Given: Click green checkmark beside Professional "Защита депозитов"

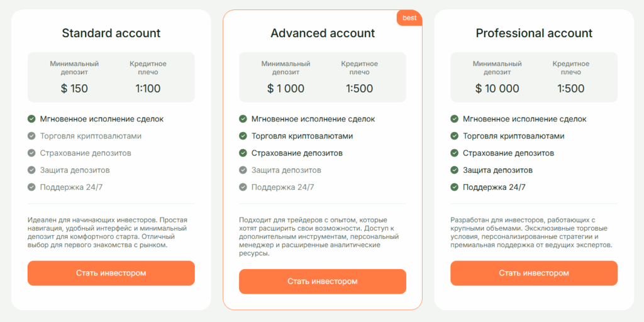Looking at the screenshot, I should [454, 170].
